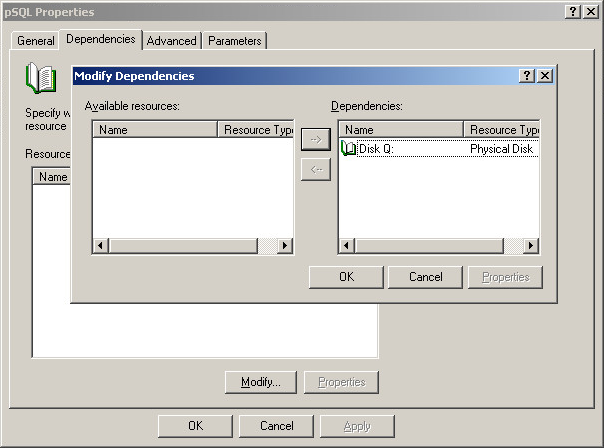Click the Physical Disk resource type cell
This screenshot has width=604, height=448.
pyautogui.click(x=501, y=149)
